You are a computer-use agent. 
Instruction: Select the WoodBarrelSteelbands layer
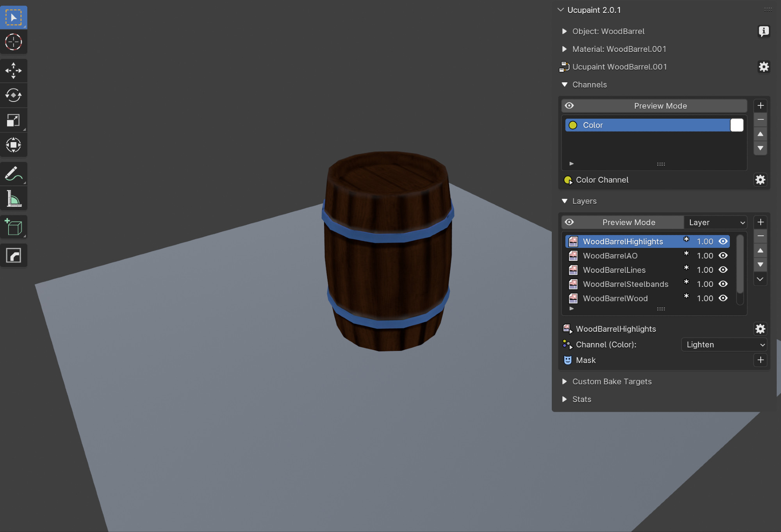point(647,284)
